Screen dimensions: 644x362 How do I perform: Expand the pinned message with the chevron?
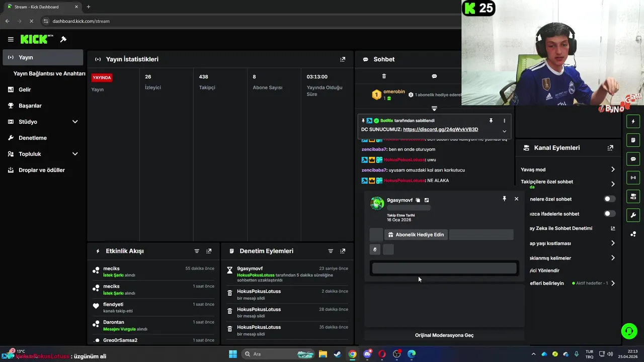(504, 131)
